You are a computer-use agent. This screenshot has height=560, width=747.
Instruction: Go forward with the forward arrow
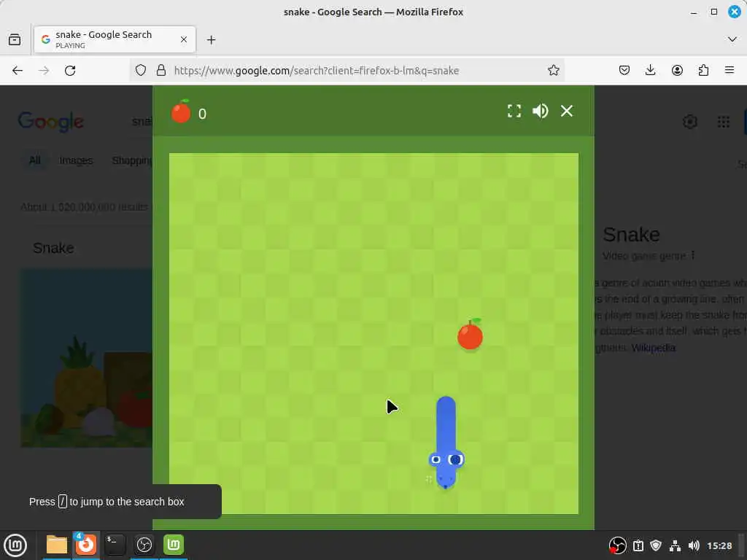point(44,71)
